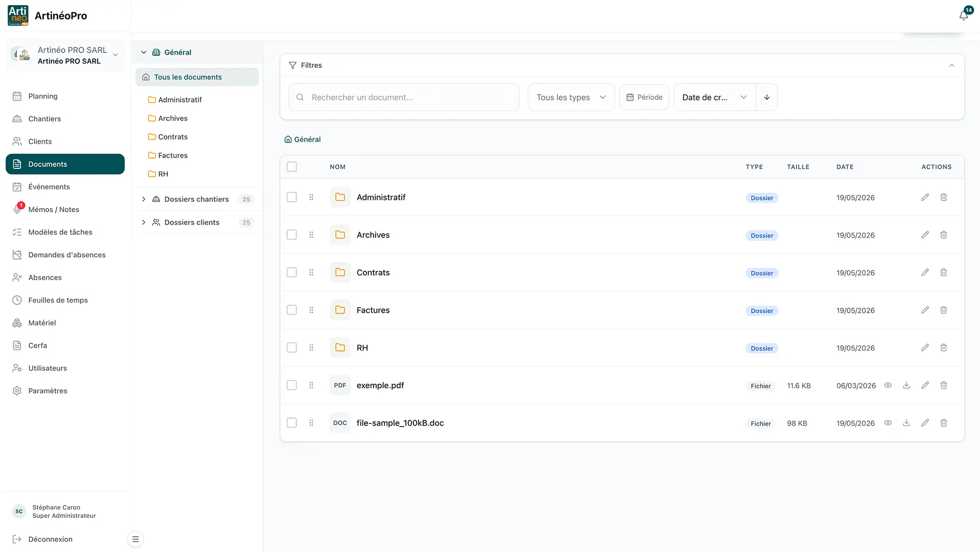The height and width of the screenshot is (551, 980).
Task: Open Feuilles de temps in sidebar
Action: click(x=65, y=300)
